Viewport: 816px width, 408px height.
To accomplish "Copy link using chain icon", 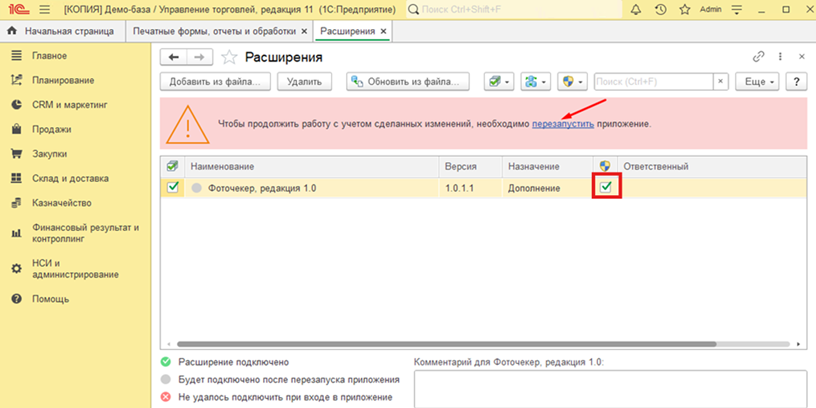I will pos(759,57).
